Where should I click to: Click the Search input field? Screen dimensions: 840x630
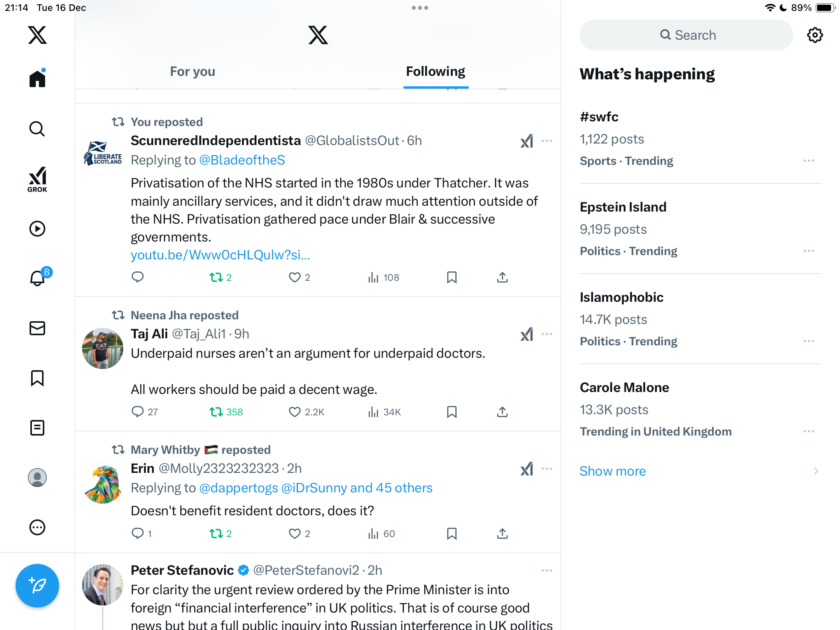[686, 35]
